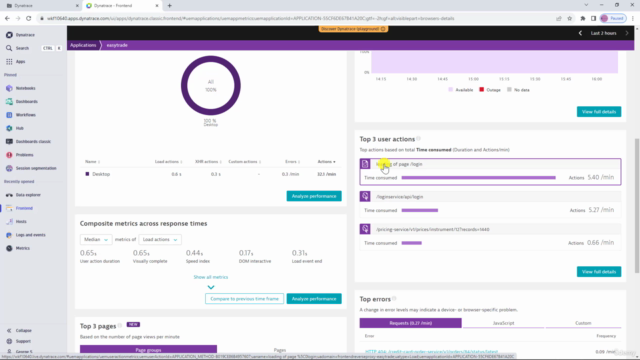Click the Available legend swatch
The height and width of the screenshot is (360, 640).
tap(451, 90)
